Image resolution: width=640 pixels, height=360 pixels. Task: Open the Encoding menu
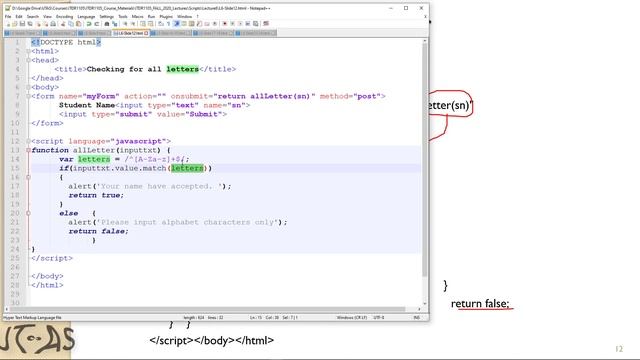pyautogui.click(x=64, y=16)
